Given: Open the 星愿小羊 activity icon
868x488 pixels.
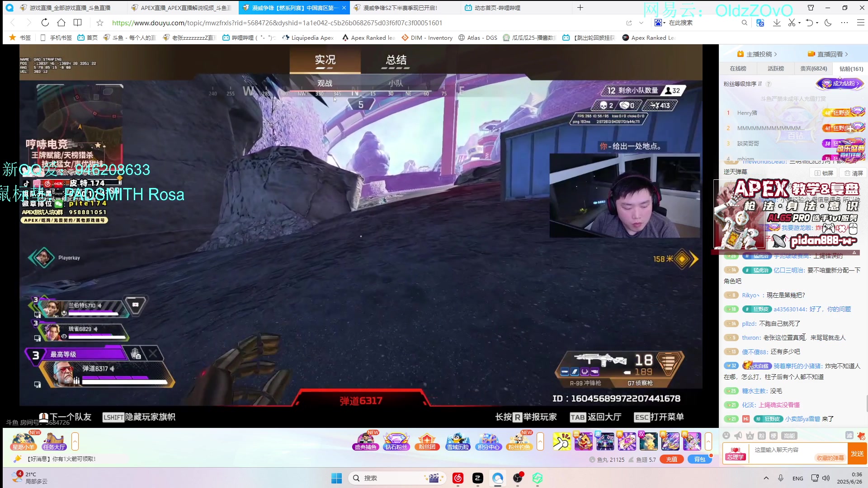Looking at the screenshot, I should tap(23, 441).
